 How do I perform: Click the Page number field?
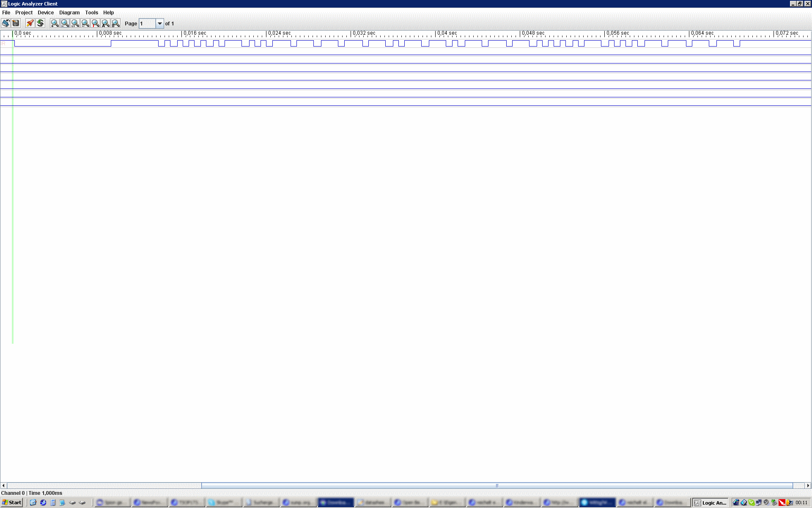pos(147,24)
